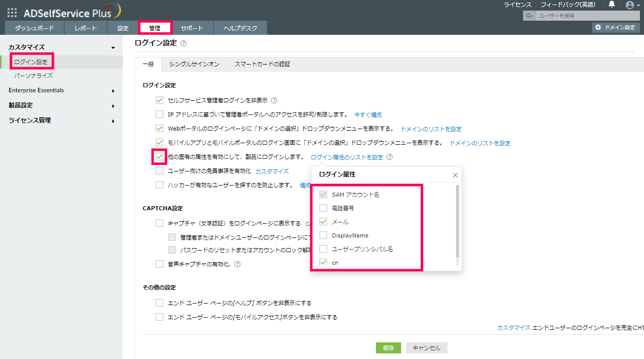Enable ハッカーが有効なユーザーを探すのを防止 checkbox
644x359 pixels.
click(159, 185)
